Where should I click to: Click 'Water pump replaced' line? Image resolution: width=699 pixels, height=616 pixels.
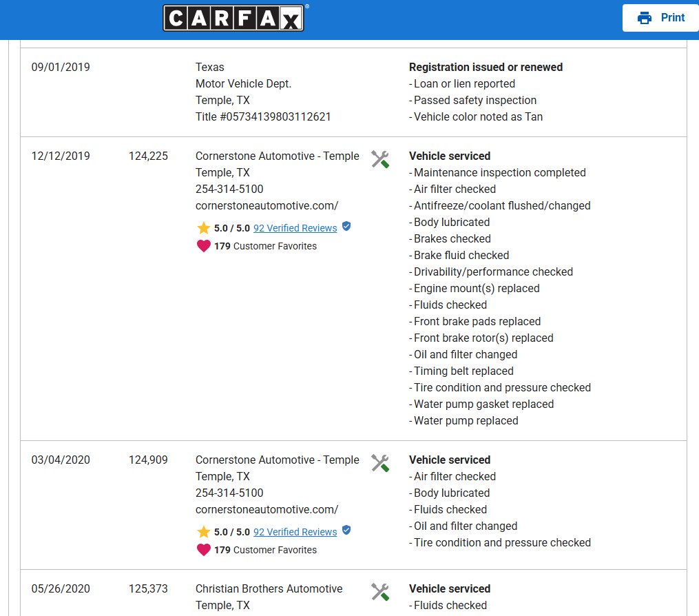(x=463, y=420)
